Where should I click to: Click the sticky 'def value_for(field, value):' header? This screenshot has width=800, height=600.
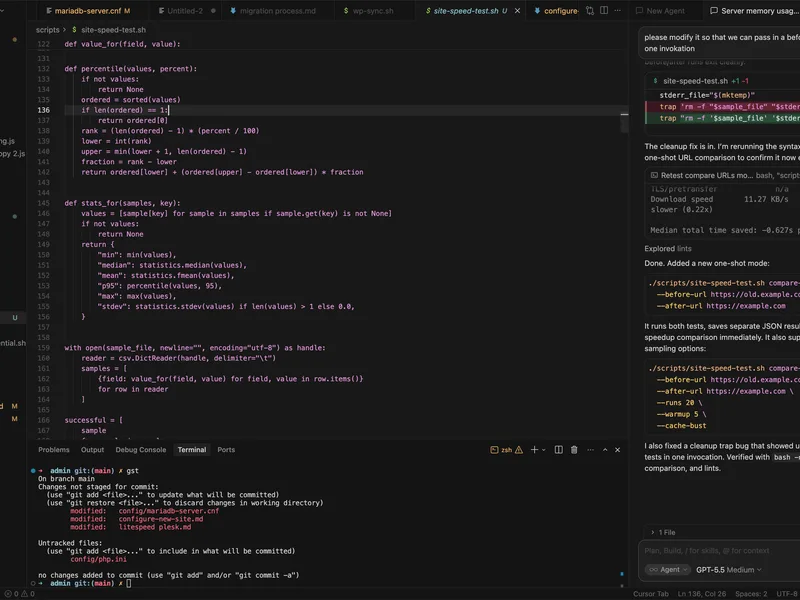coord(122,44)
